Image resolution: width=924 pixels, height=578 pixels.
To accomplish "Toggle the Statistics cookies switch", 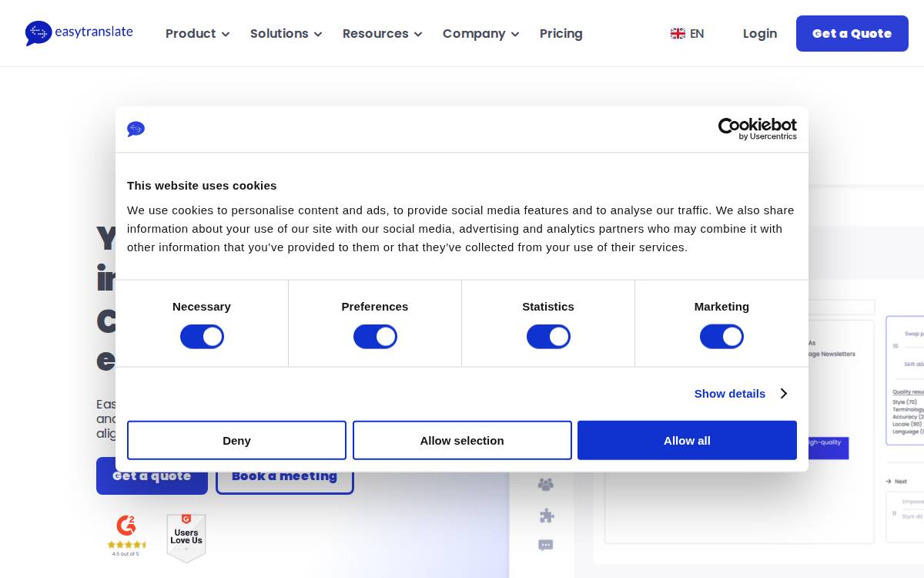I will point(548,337).
